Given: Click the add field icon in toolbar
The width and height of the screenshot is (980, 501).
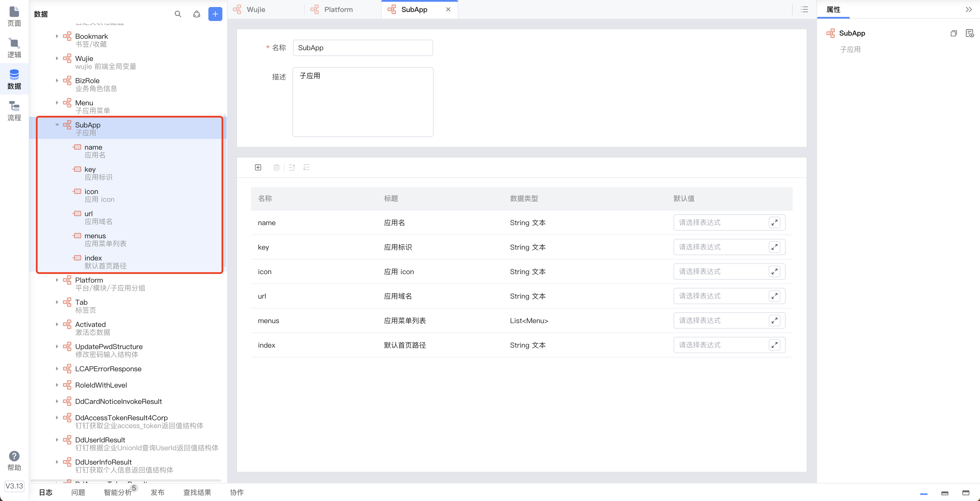Looking at the screenshot, I should [258, 167].
